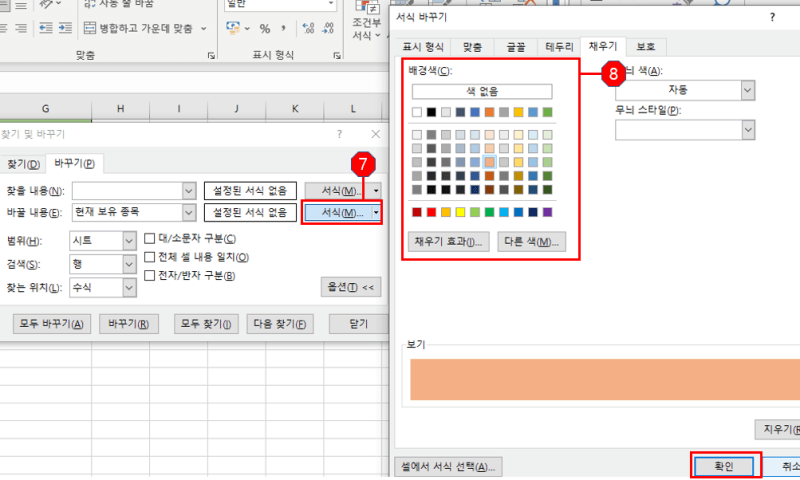Enable the 대/소문자 구분 checkbox
800x480 pixels.
[x=149, y=238]
